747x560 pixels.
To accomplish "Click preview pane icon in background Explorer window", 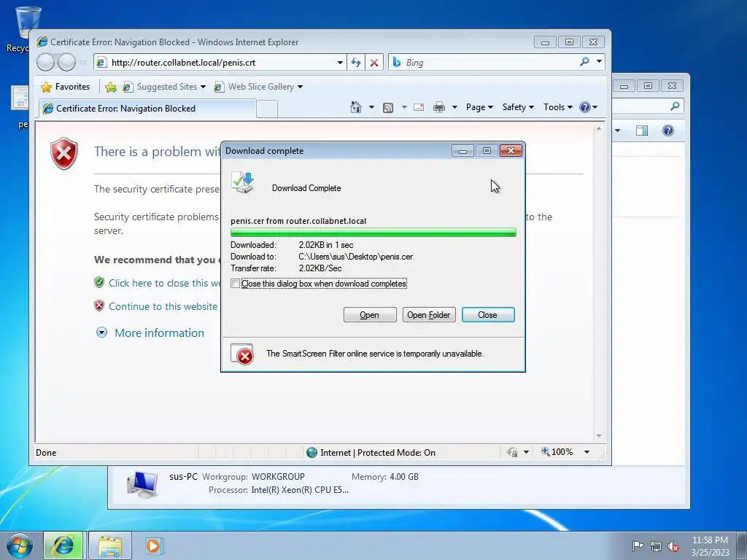I will point(642,131).
